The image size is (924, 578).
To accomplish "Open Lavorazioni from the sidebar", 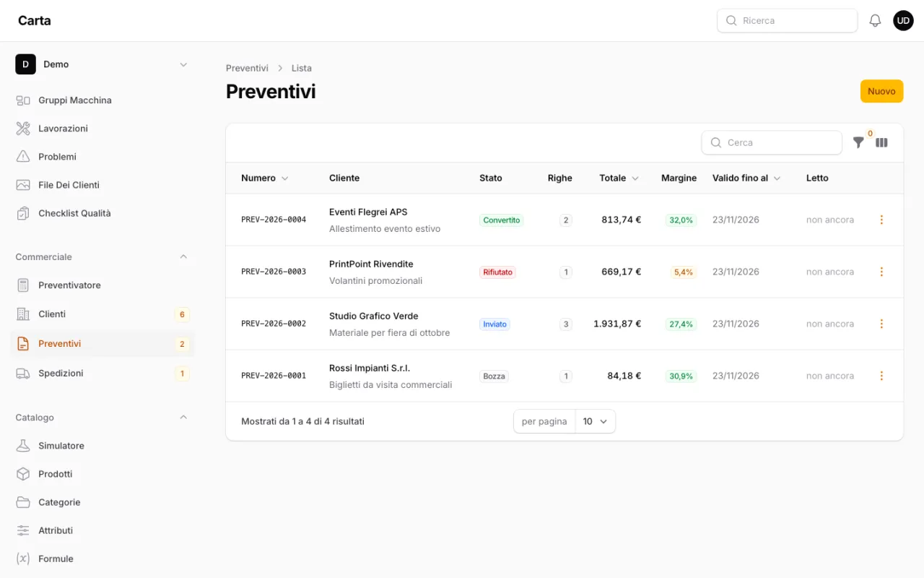I will pyautogui.click(x=103, y=129).
